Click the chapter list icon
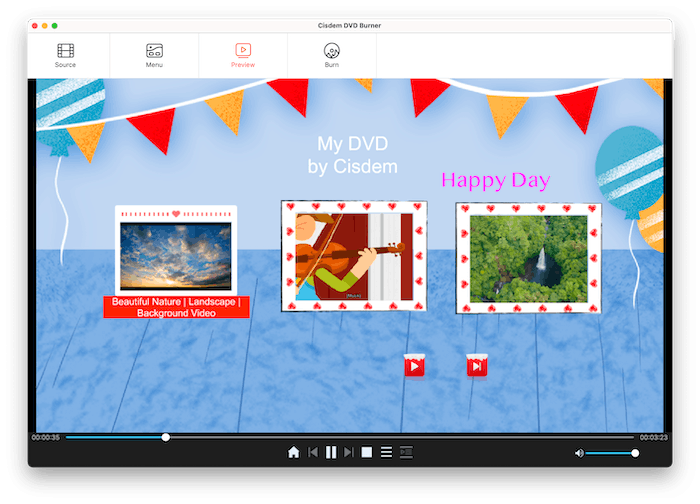The height and width of the screenshot is (504, 700). [405, 453]
